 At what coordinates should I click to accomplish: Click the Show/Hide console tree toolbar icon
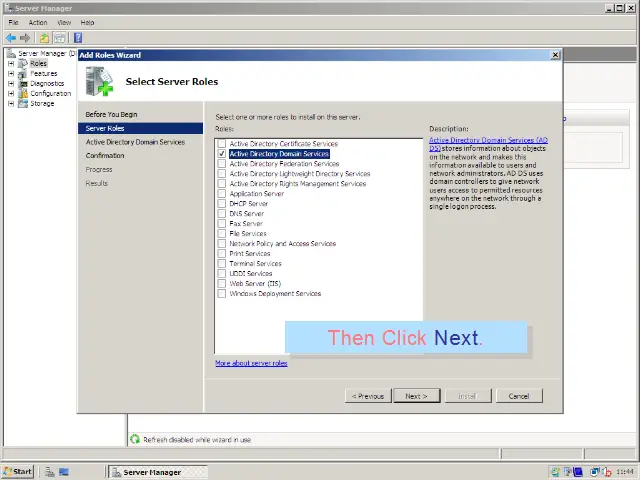[59, 38]
